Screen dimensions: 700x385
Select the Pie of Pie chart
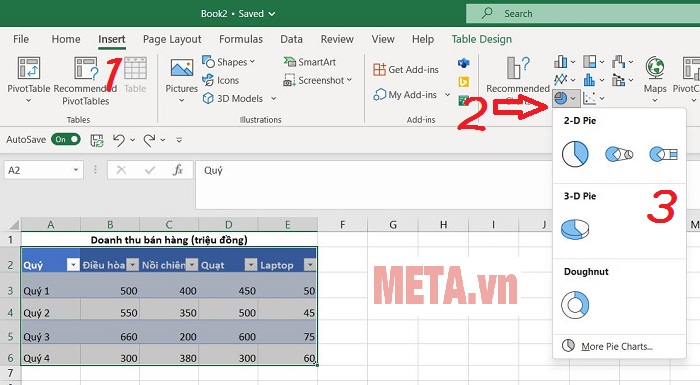coord(619,155)
